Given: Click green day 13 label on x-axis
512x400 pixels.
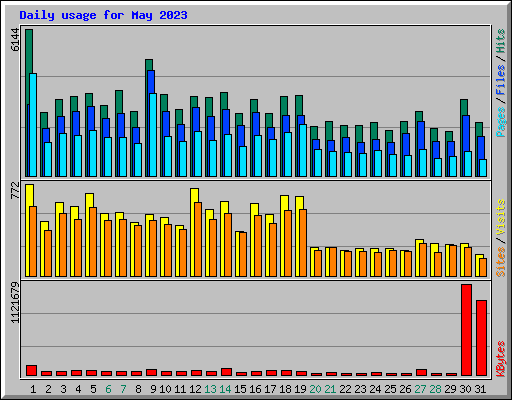Looking at the screenshot, I should [210, 389].
